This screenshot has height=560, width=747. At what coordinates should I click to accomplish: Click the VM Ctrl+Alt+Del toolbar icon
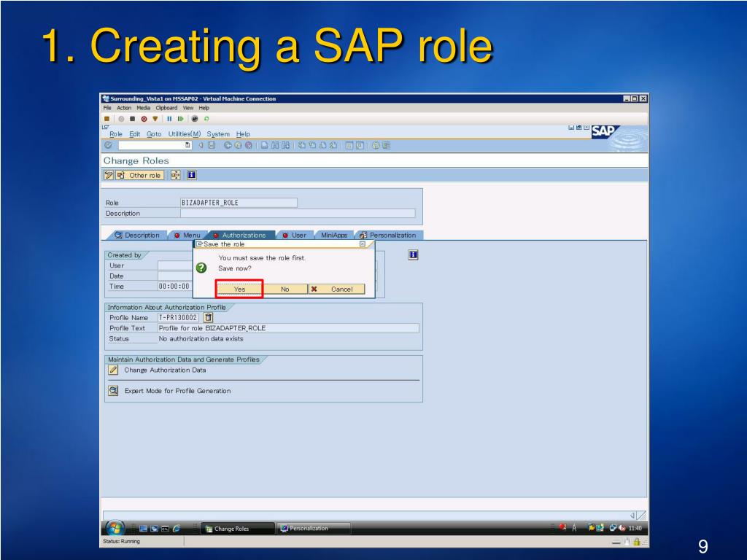pos(107,119)
